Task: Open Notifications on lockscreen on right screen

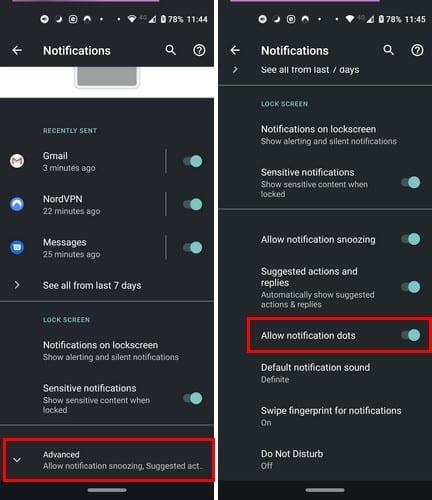Action: pyautogui.click(x=325, y=135)
